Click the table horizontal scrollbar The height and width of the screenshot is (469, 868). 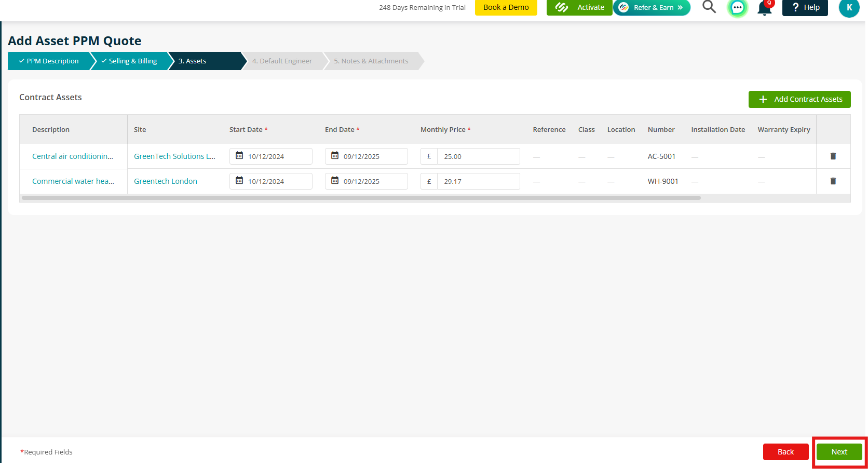pos(361,198)
